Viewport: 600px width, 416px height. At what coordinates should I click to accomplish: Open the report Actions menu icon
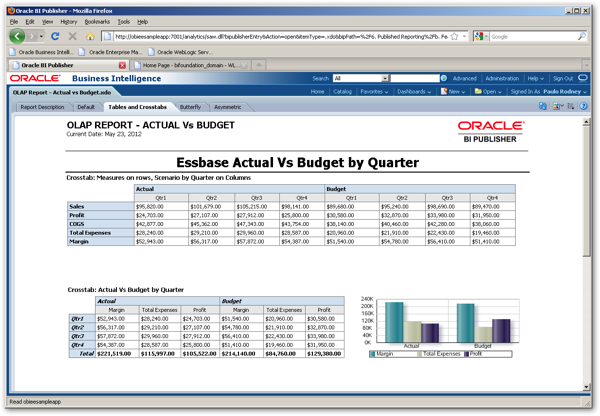(x=571, y=106)
